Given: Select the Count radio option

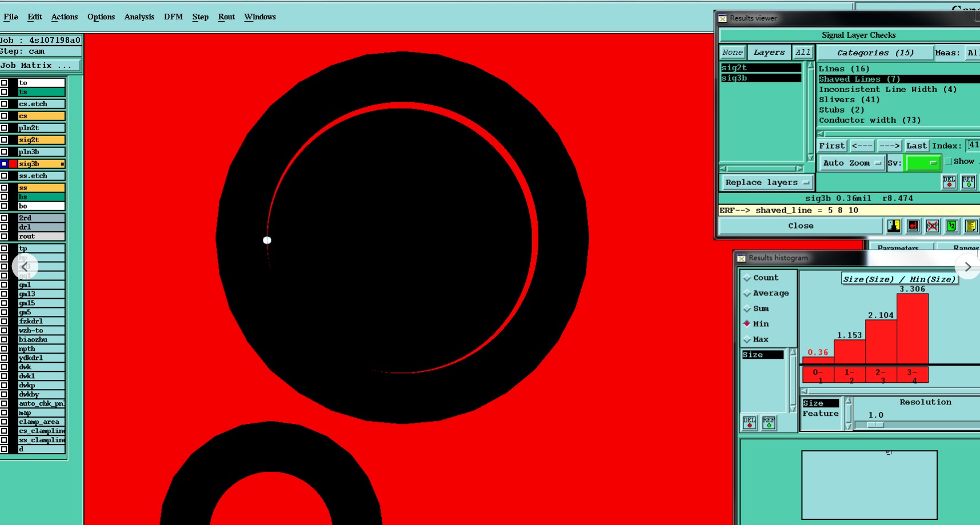Looking at the screenshot, I should (x=747, y=278).
